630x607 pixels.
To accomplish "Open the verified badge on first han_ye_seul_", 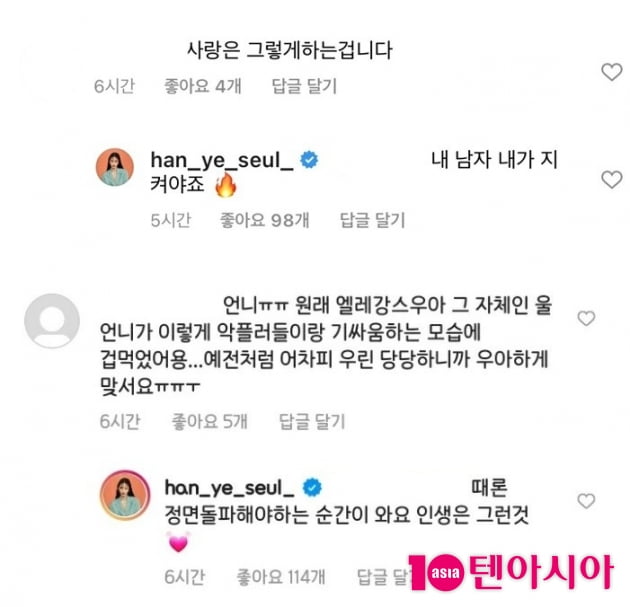I will tap(309, 160).
